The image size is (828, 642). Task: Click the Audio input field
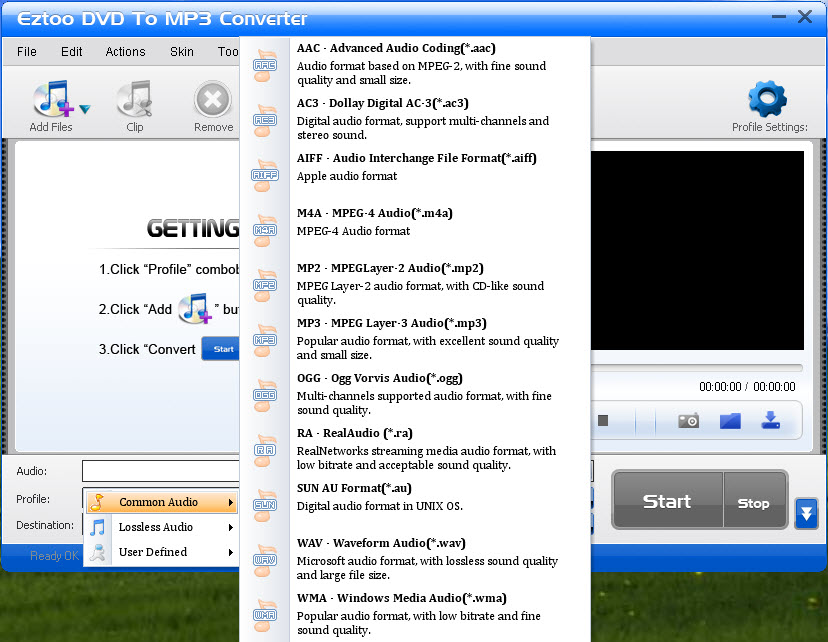coord(161,470)
